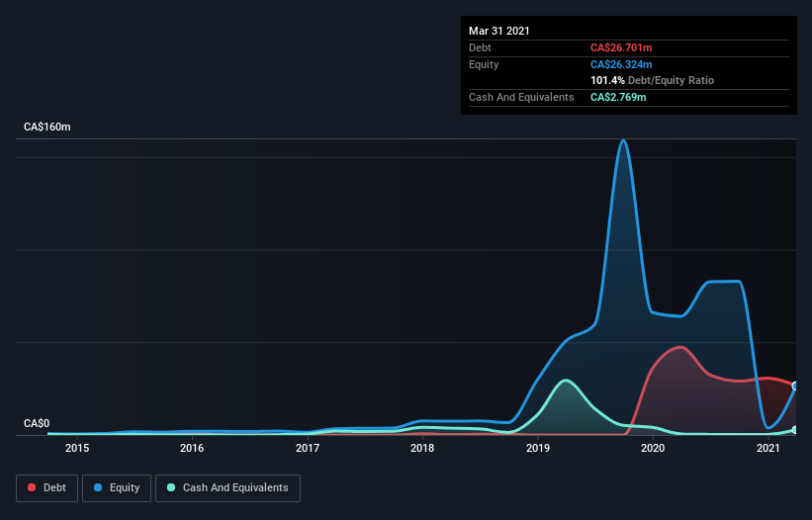Image resolution: width=812 pixels, height=520 pixels.
Task: Click the 2018 x-axis label
Action: click(x=422, y=448)
